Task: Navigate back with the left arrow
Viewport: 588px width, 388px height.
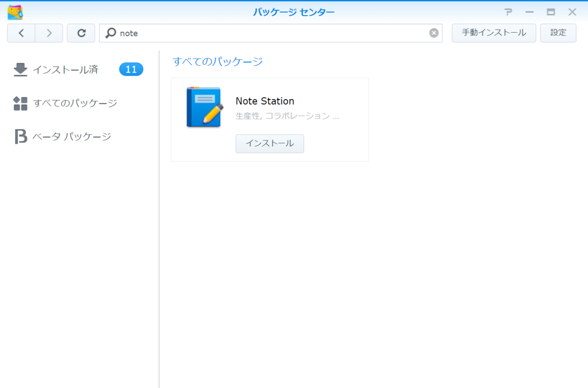Action: pyautogui.click(x=21, y=33)
